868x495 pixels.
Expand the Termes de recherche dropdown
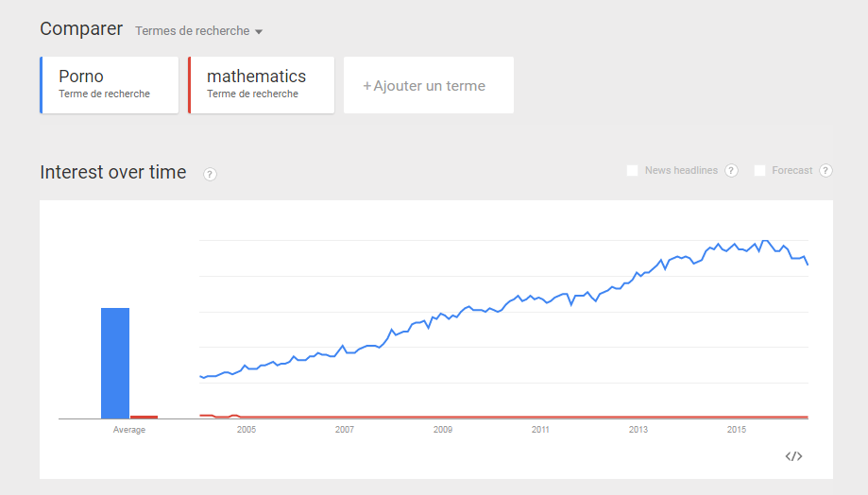tap(198, 31)
